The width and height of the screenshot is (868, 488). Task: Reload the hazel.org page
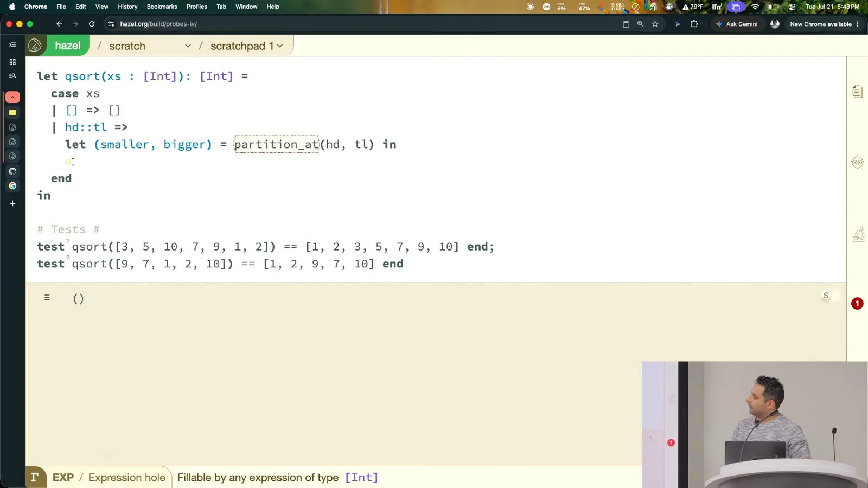pos(92,24)
